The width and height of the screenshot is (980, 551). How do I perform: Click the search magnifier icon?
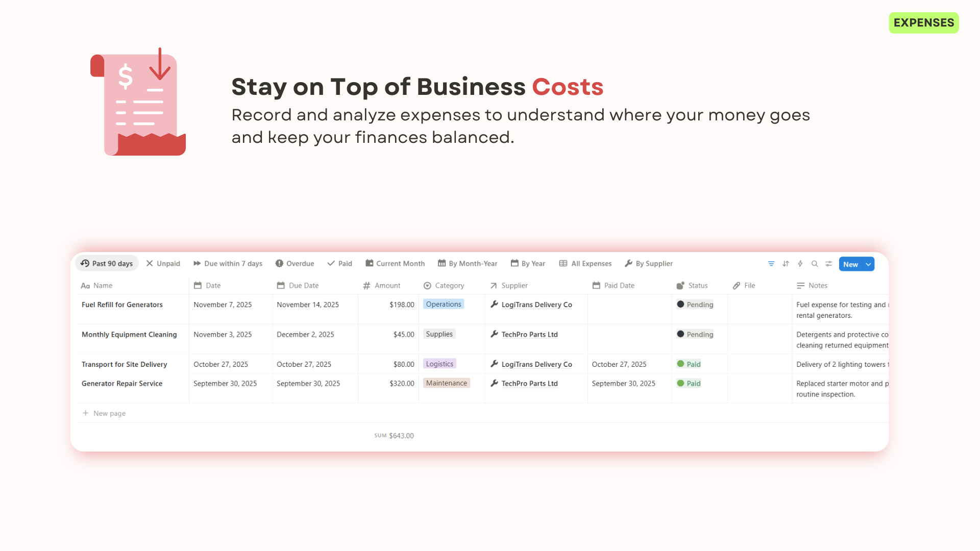coord(814,264)
